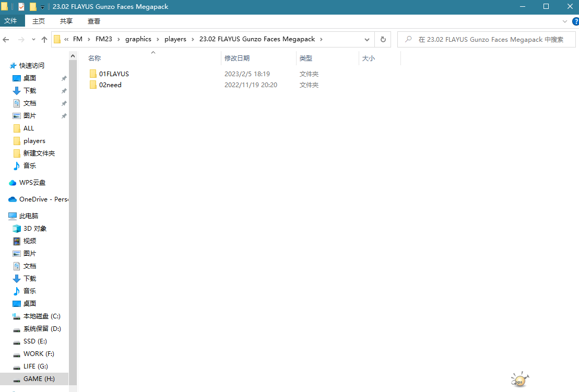
Task: Expand the chevron after graphics breadcrumb
Action: (x=158, y=39)
